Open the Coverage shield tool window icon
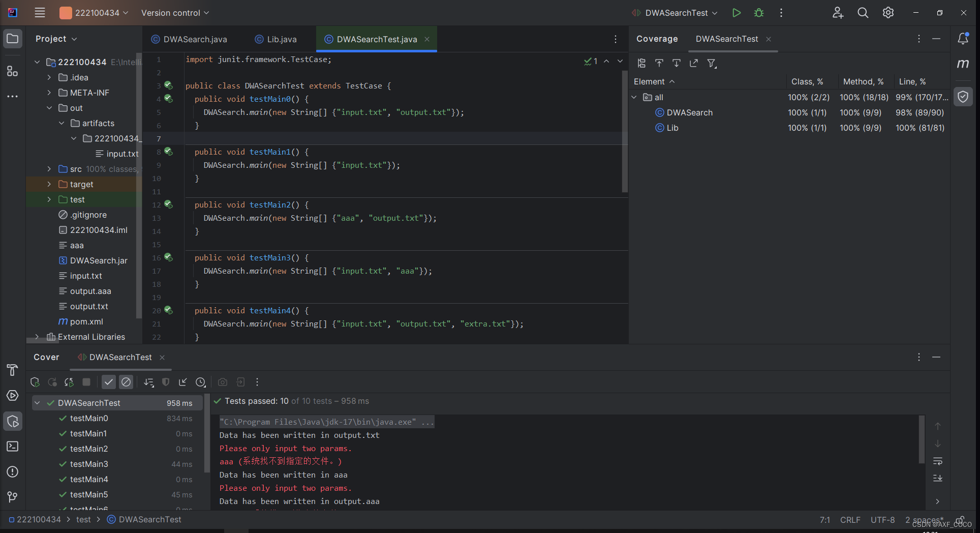This screenshot has height=533, width=980. (963, 97)
